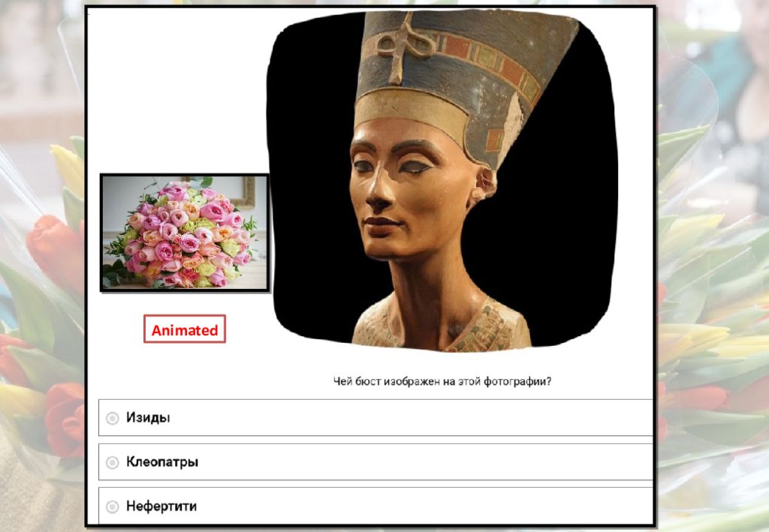
Task: Click the red Animated button
Action: pyautogui.click(x=185, y=329)
